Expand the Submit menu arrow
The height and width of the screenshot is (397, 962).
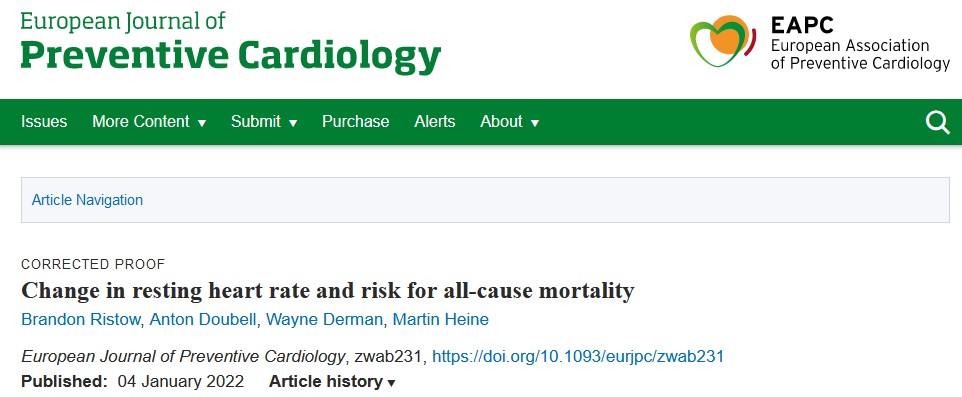293,123
